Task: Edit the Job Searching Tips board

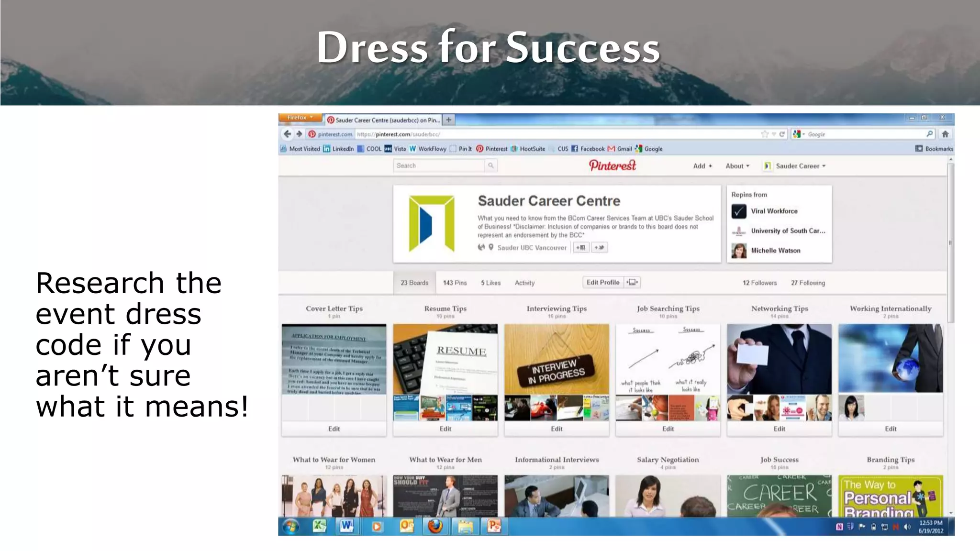Action: (668, 429)
